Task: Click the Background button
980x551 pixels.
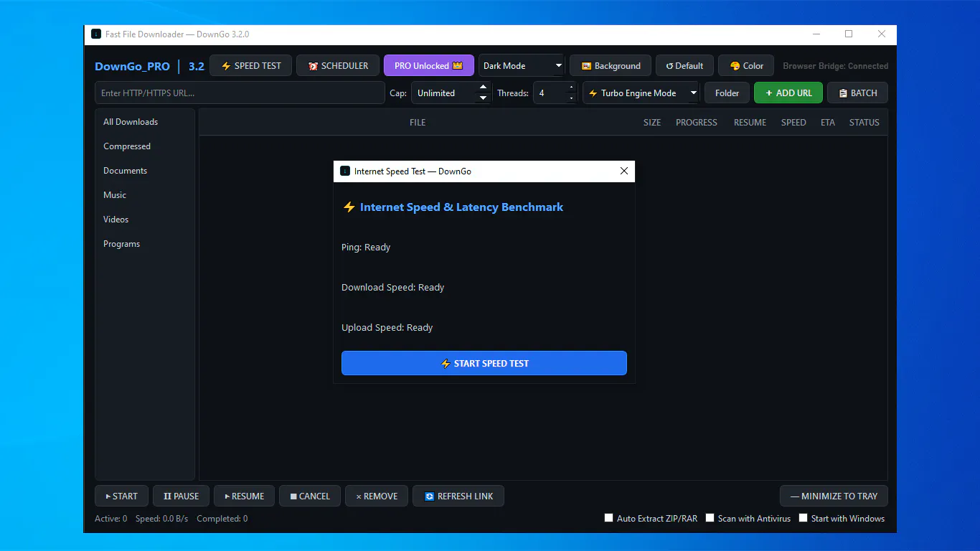Action: (611, 65)
